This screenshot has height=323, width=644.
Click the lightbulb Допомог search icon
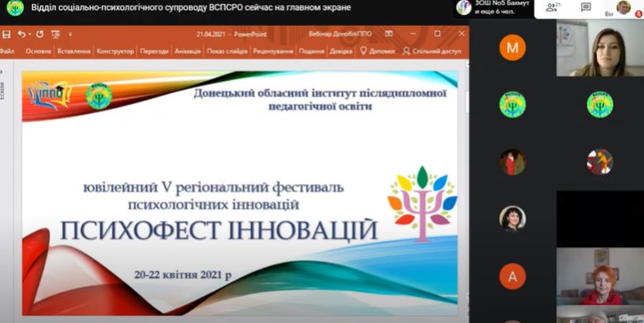tap(363, 51)
